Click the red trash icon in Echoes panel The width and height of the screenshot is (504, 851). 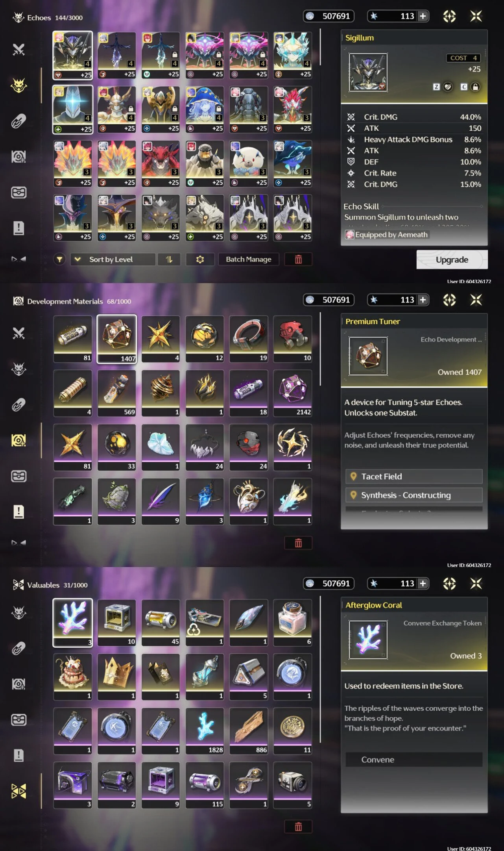(298, 259)
